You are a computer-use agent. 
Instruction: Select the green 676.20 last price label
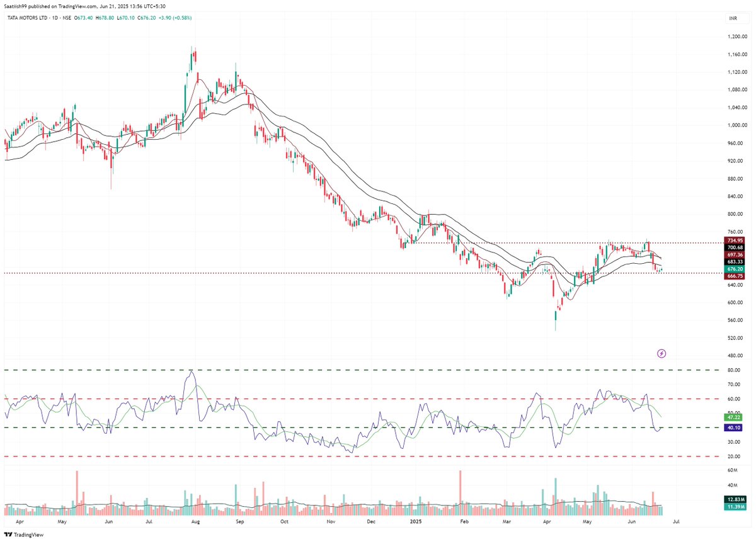735,269
